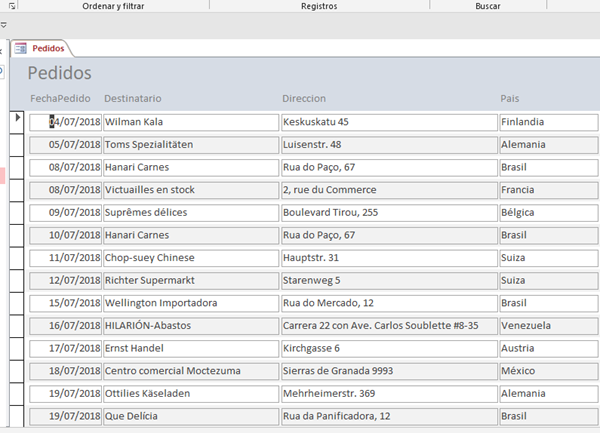Click the Chop-suey Chinese field
Image resolution: width=600 pixels, height=433 pixels.
191,258
